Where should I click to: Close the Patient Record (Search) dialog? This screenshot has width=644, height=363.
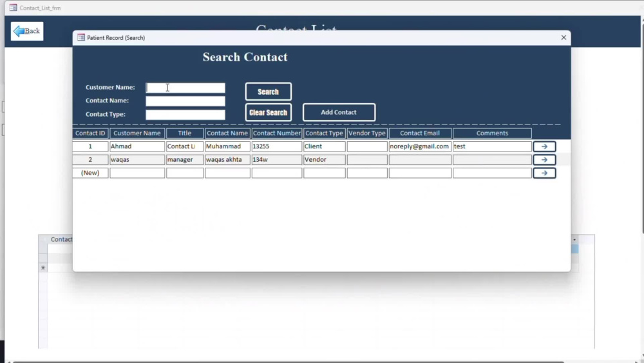(x=563, y=37)
